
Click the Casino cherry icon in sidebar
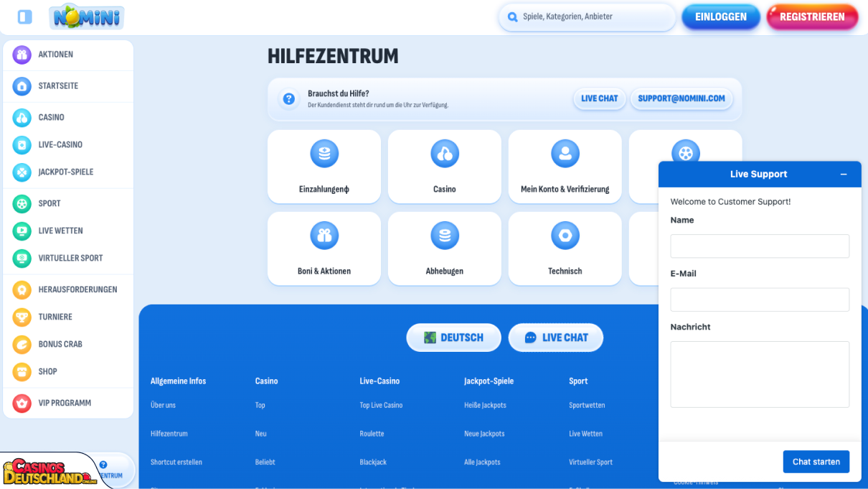coord(22,118)
